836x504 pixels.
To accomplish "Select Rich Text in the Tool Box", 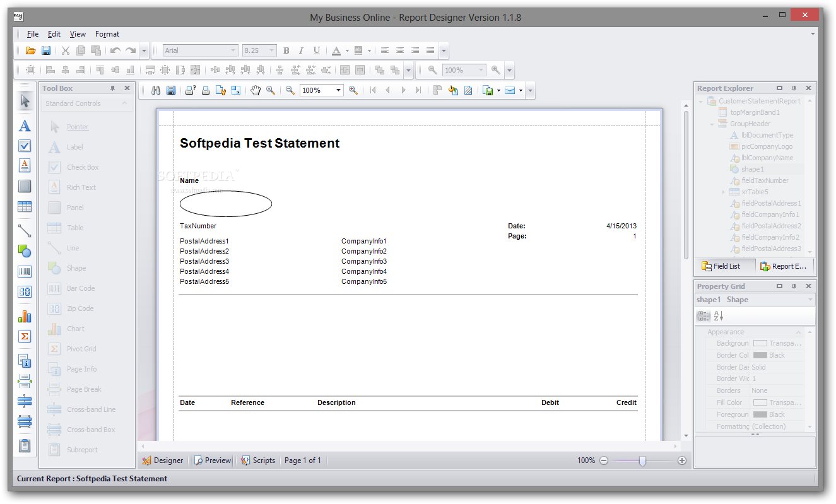I will click(x=81, y=187).
